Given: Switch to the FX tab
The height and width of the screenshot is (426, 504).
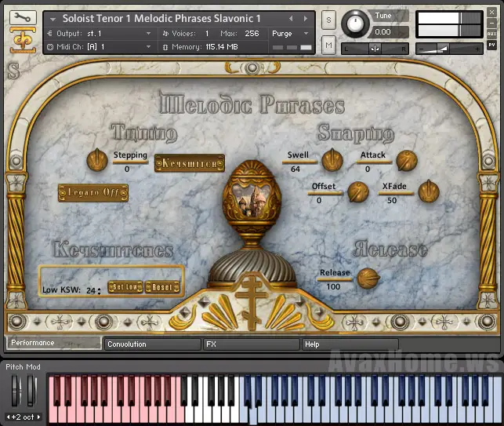Looking at the screenshot, I should [x=252, y=344].
